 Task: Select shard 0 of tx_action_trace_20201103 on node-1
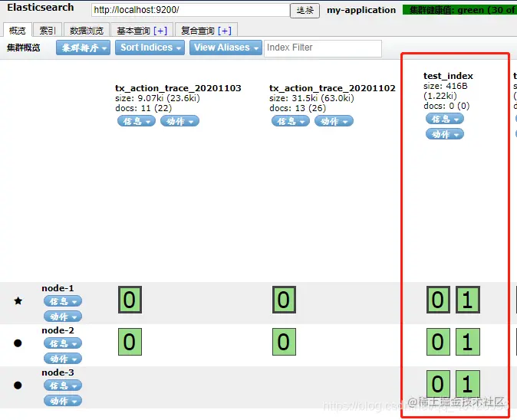pos(130,300)
